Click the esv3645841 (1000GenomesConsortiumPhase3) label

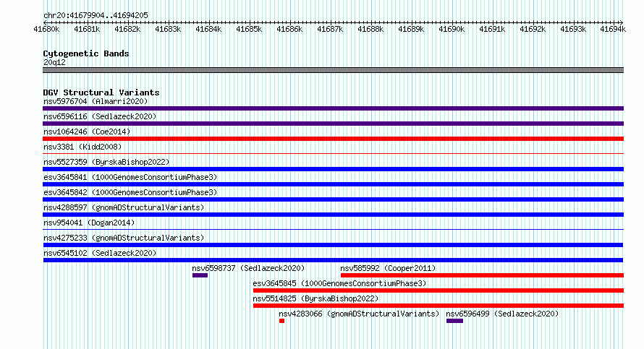pyautogui.click(x=130, y=177)
